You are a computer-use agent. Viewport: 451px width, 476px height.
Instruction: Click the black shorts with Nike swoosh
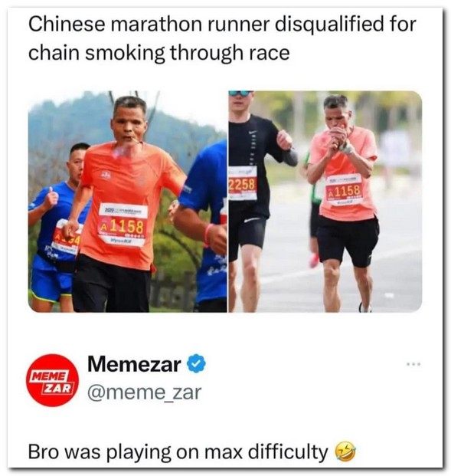point(247,235)
